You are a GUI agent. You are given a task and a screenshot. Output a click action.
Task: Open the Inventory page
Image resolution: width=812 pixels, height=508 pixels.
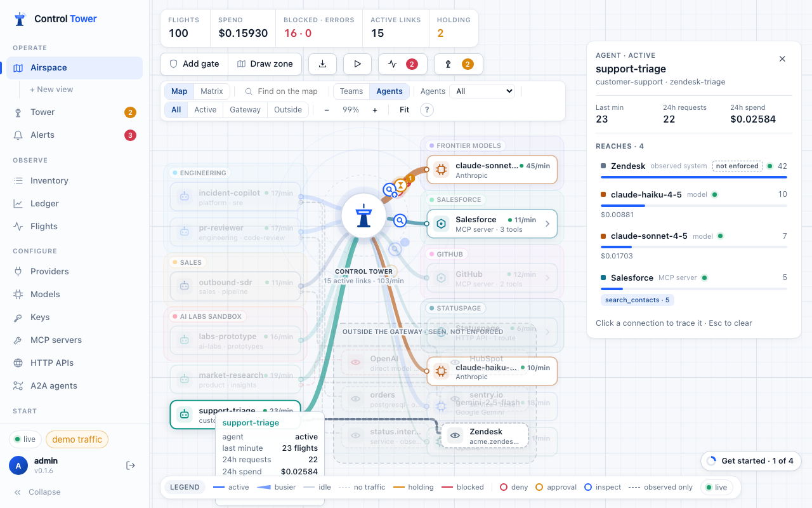pos(74,181)
